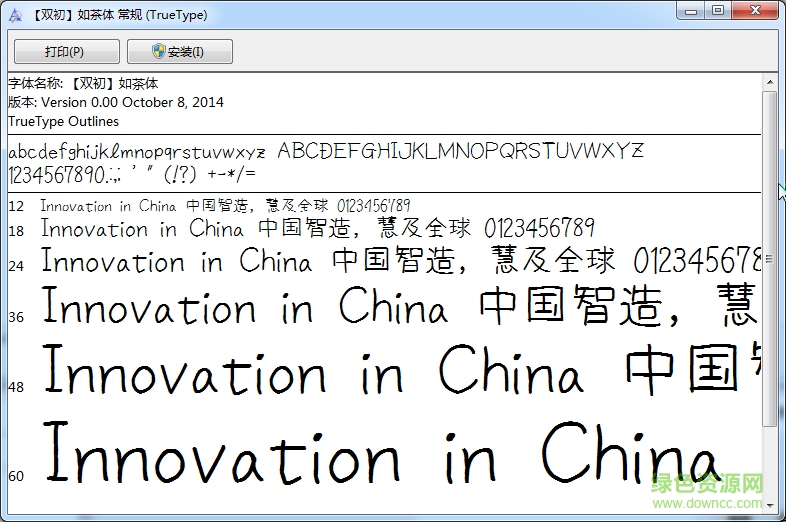
Task: Click the TrueType Outlines label
Action: (63, 121)
